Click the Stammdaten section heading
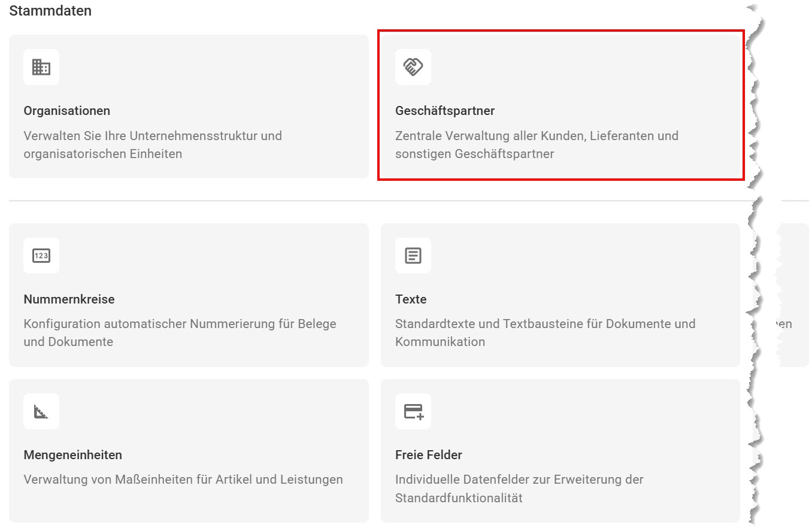 point(50,10)
